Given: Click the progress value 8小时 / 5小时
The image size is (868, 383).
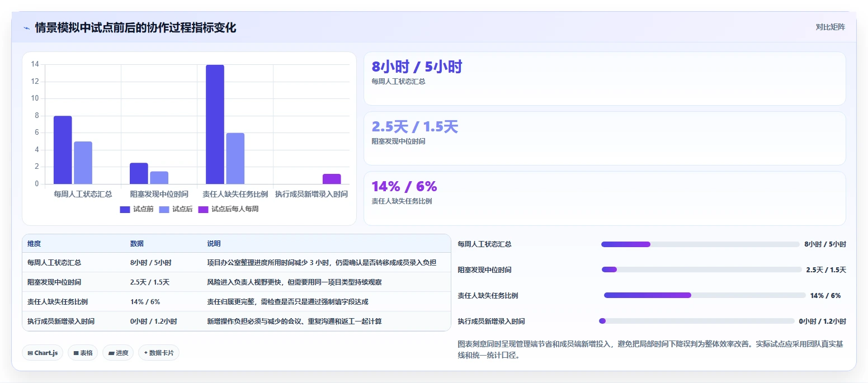Looking at the screenshot, I should coord(825,244).
